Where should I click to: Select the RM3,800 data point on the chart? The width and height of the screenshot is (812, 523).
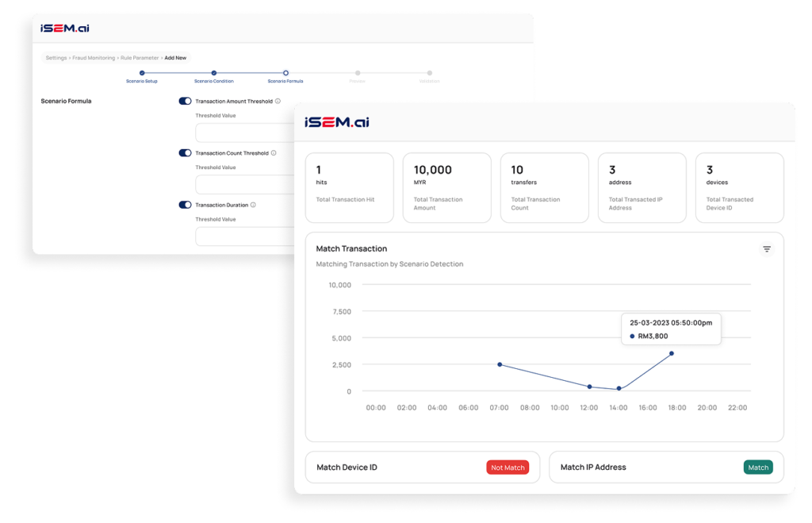671,352
